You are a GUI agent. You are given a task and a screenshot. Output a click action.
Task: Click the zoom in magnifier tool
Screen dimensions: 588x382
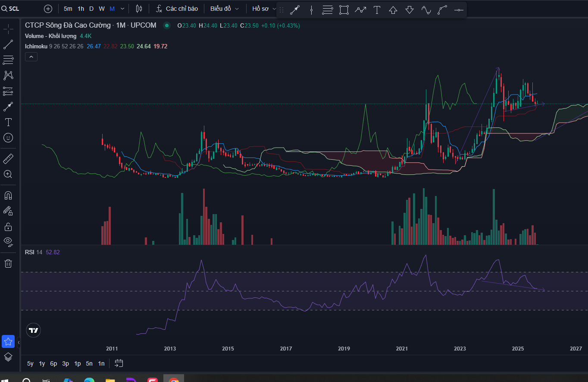point(8,174)
